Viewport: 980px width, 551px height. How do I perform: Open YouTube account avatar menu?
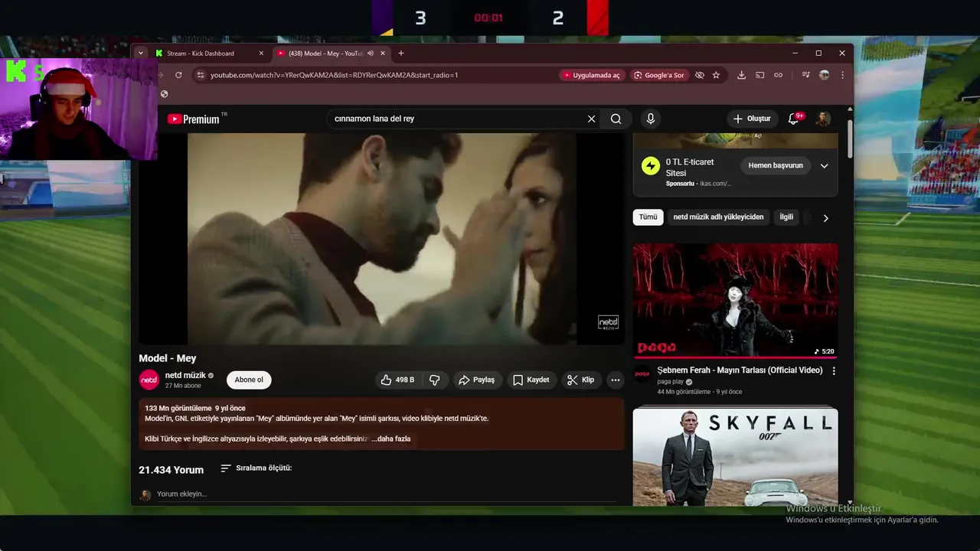point(823,119)
